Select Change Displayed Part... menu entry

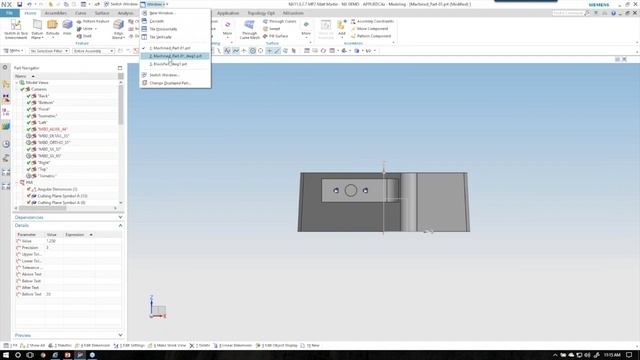click(176, 83)
